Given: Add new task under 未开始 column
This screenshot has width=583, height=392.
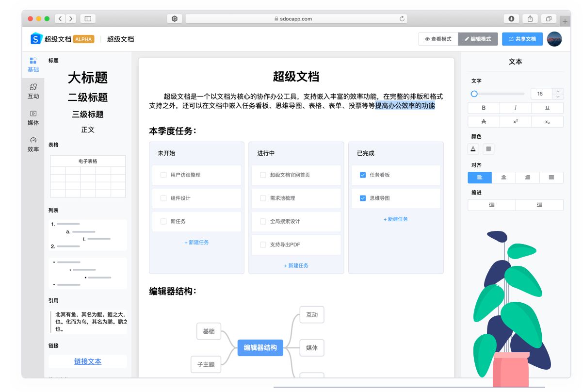Looking at the screenshot, I should coord(196,243).
